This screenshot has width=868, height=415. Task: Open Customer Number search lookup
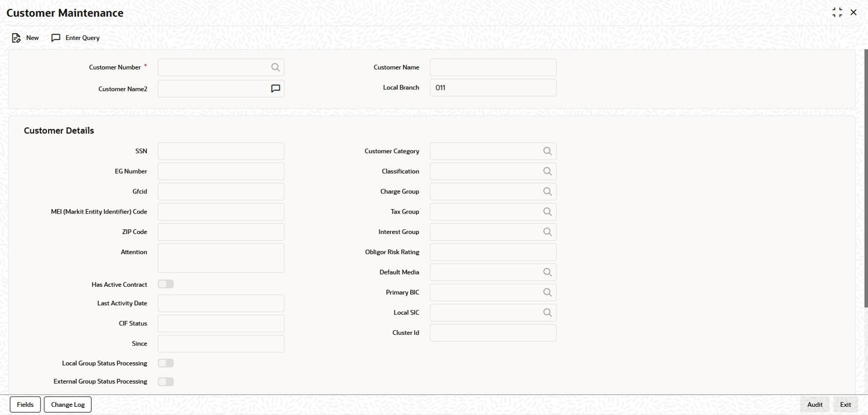click(276, 67)
